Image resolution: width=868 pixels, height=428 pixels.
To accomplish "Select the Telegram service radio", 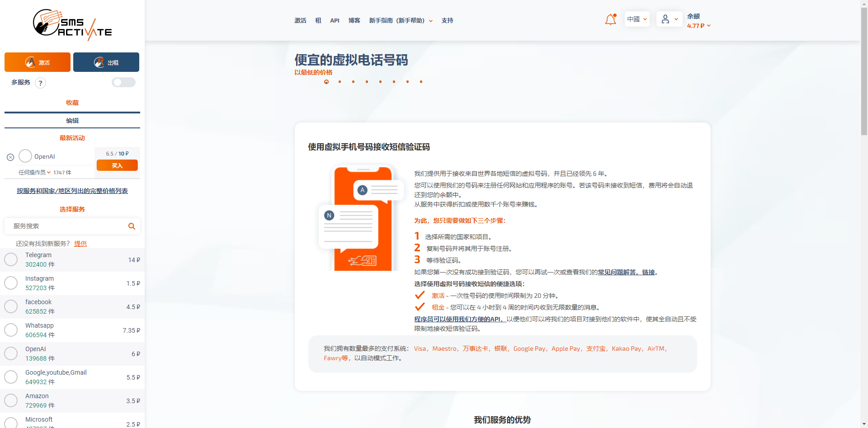I will 11,259.
